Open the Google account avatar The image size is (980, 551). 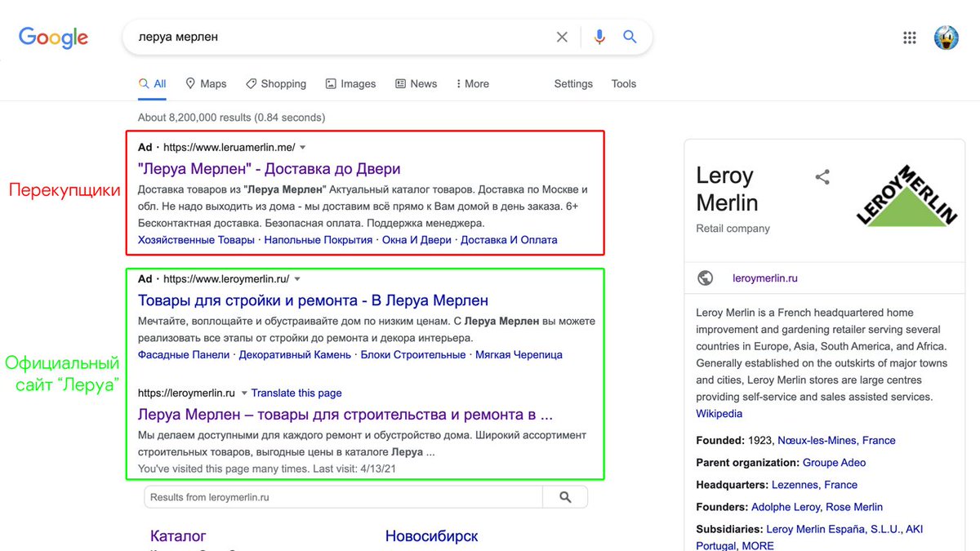coord(947,38)
